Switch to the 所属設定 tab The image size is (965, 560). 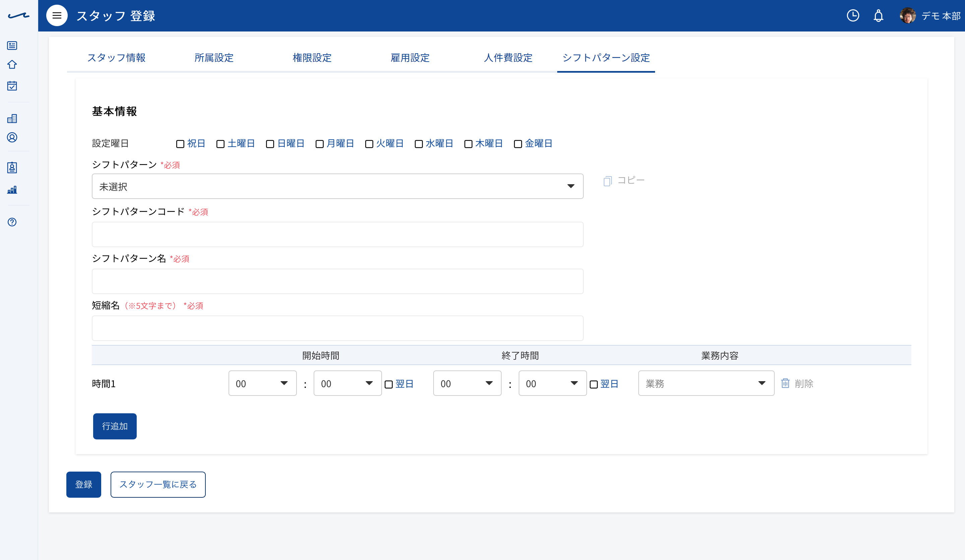214,58
